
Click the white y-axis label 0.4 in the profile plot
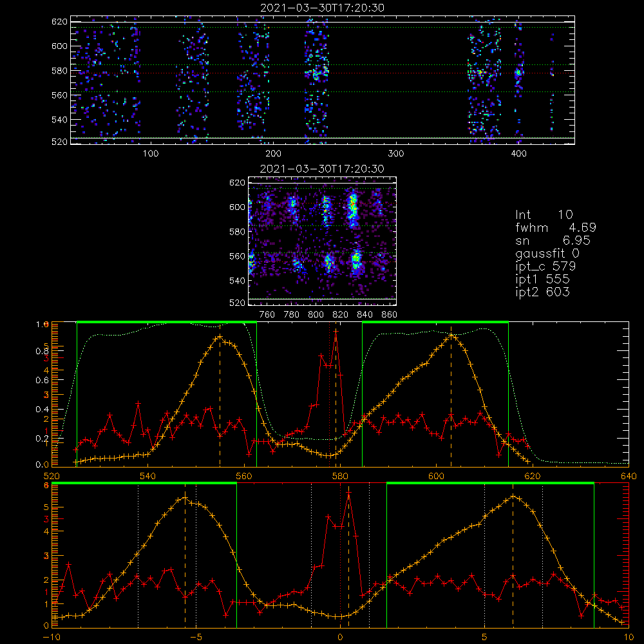[42, 410]
